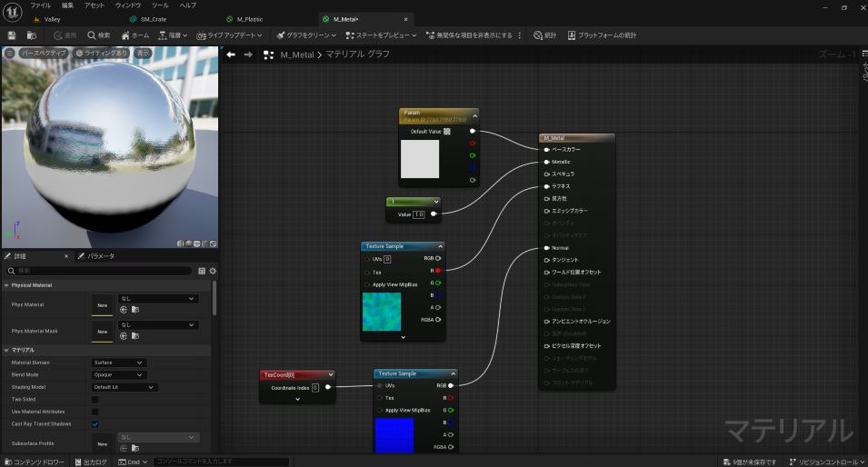Open the 編集 (Edit) menu
The width and height of the screenshot is (868, 467).
pyautogui.click(x=67, y=5)
